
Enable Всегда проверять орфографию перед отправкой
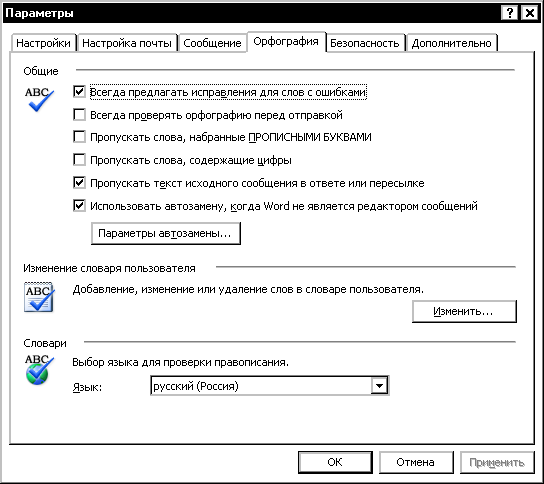79,114
